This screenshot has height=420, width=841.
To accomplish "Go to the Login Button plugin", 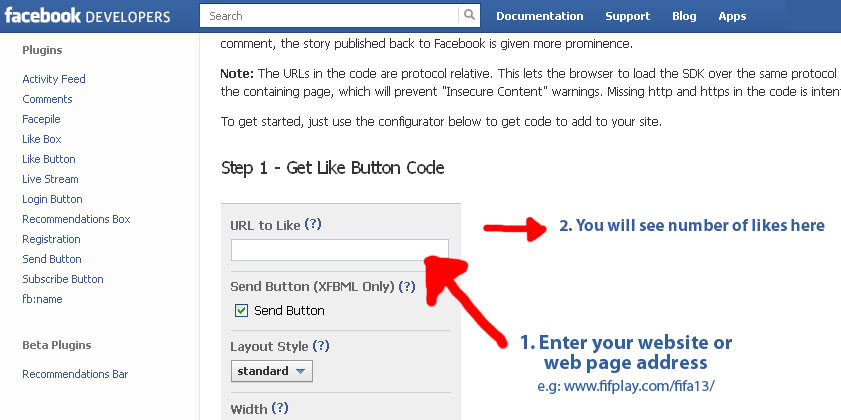I will tap(52, 199).
